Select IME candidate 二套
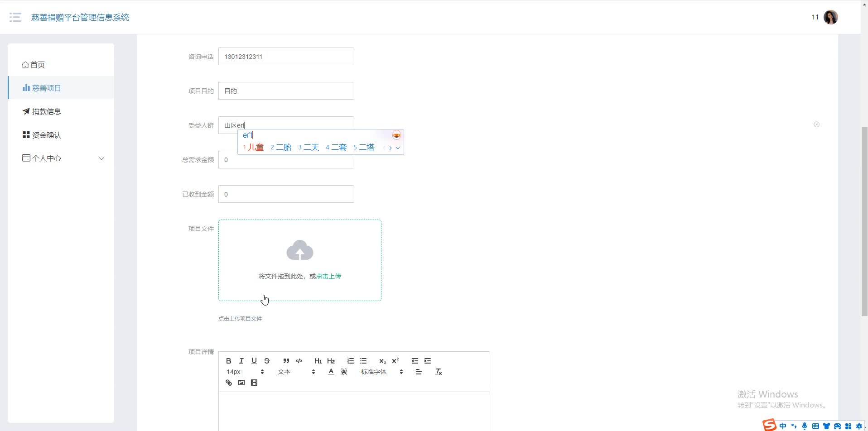This screenshot has height=431, width=868. tap(336, 147)
